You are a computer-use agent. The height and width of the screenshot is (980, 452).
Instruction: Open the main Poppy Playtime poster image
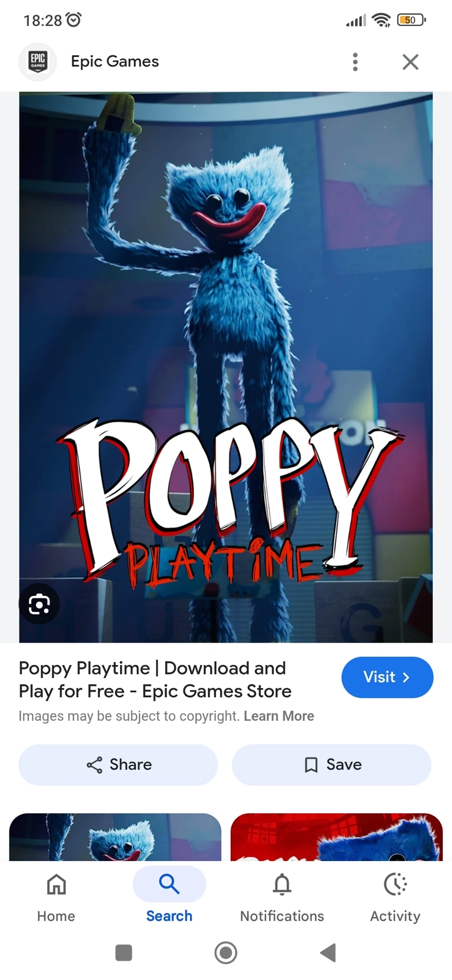(226, 367)
